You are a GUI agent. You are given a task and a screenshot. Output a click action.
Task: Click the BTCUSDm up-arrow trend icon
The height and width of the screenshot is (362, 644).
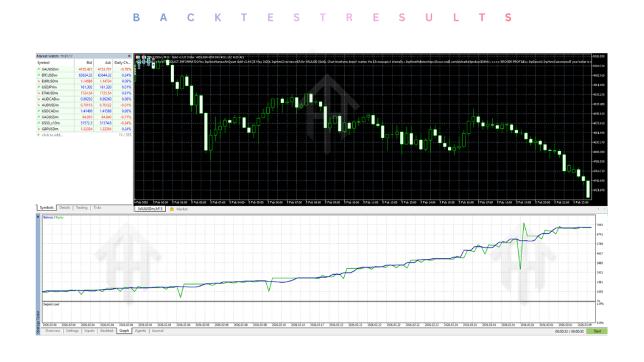point(38,75)
